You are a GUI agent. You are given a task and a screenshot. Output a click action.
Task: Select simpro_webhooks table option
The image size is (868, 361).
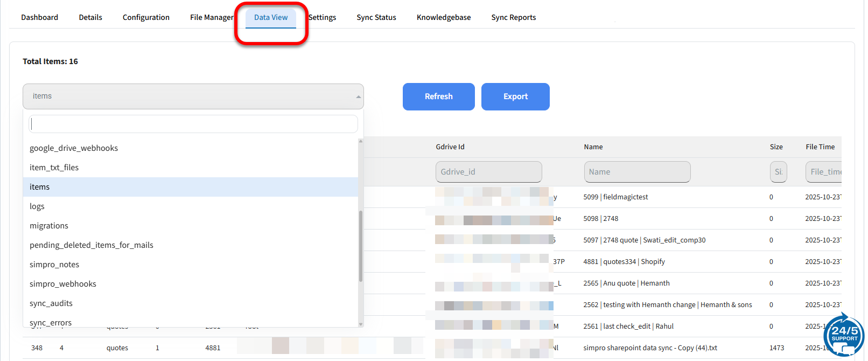[x=63, y=284]
